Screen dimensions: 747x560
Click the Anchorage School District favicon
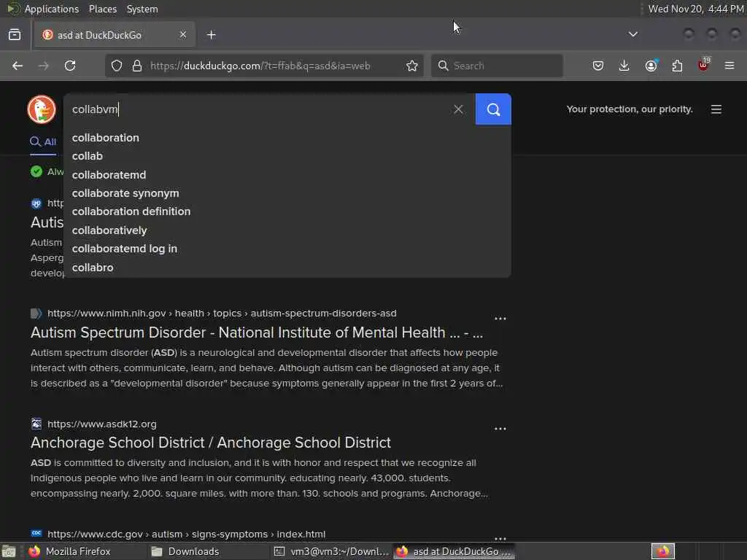click(36, 424)
